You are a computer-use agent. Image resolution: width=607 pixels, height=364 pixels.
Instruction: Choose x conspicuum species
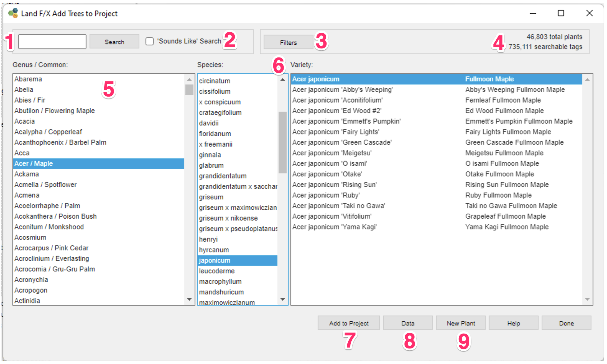click(x=238, y=102)
